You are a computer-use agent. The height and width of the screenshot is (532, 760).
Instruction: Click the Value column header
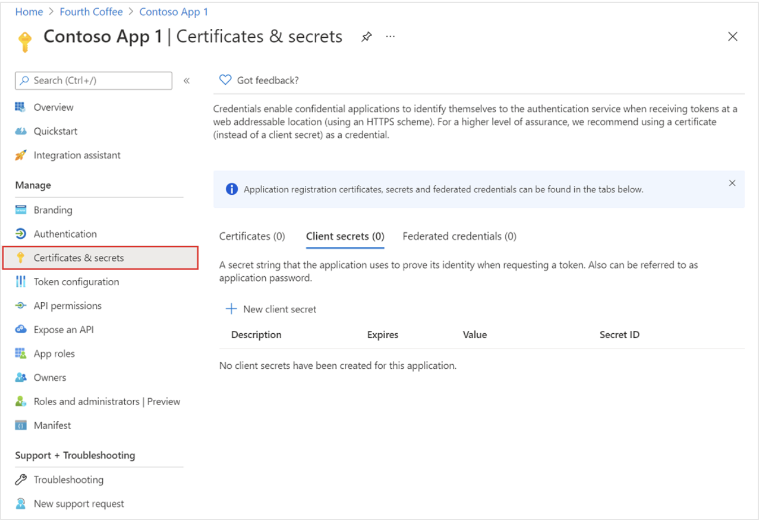[475, 335]
